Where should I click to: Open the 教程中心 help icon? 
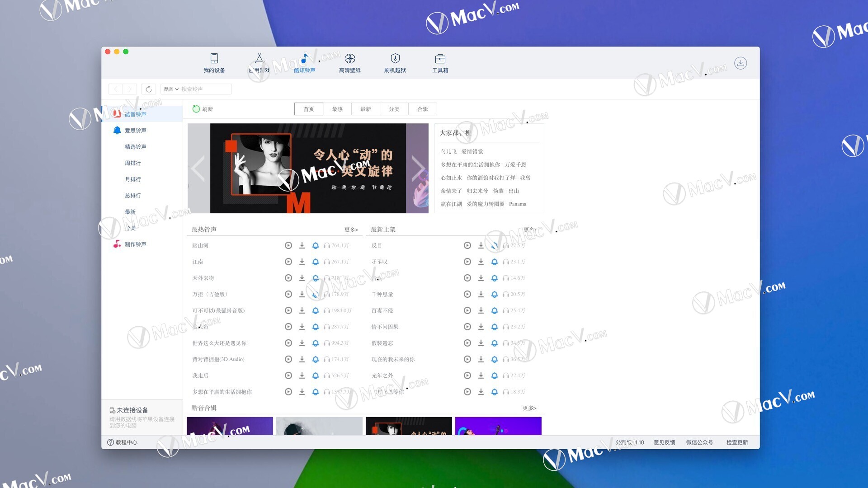[x=110, y=442]
